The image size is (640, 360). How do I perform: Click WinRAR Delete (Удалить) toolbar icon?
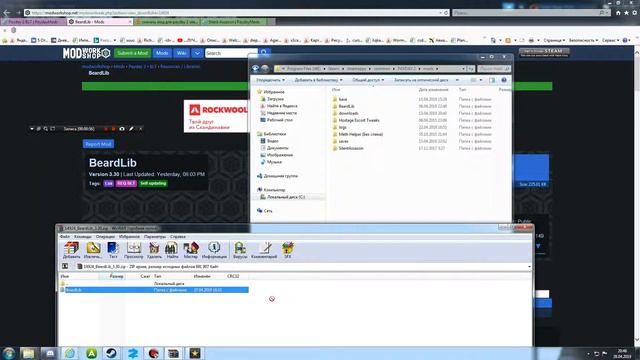pyautogui.click(x=154, y=250)
